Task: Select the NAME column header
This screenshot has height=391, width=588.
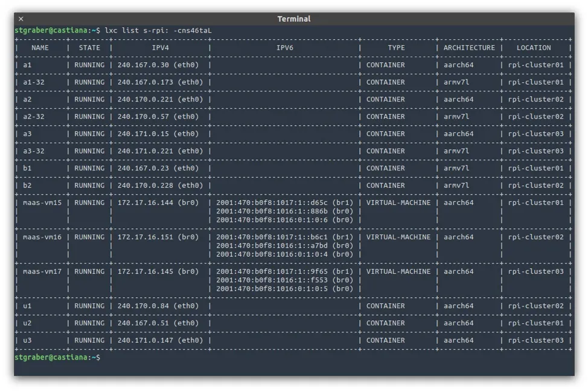Action: pos(40,48)
